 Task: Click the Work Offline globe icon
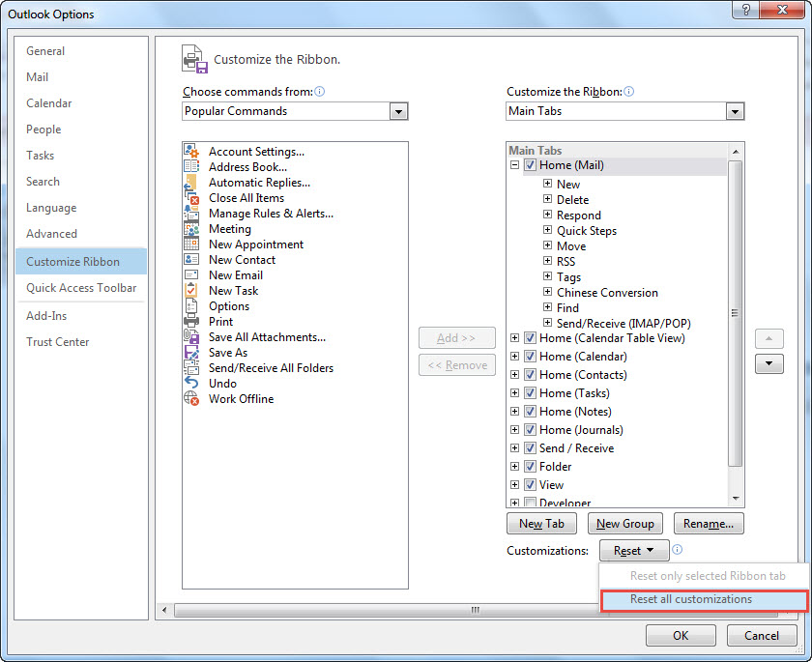(x=191, y=398)
